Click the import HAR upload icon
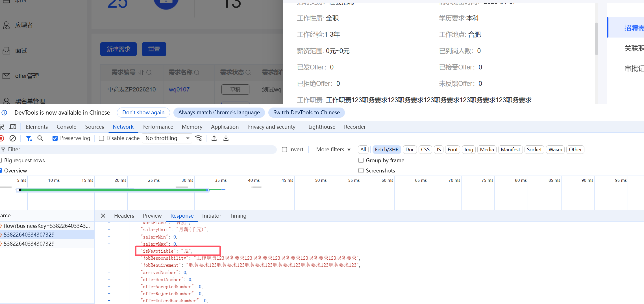The image size is (644, 304). 214,138
